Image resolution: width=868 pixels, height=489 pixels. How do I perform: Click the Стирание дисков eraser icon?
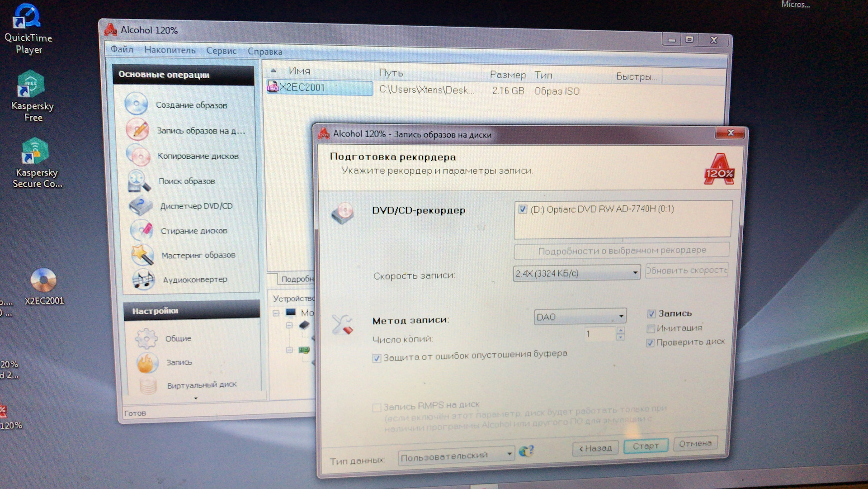[x=142, y=230]
